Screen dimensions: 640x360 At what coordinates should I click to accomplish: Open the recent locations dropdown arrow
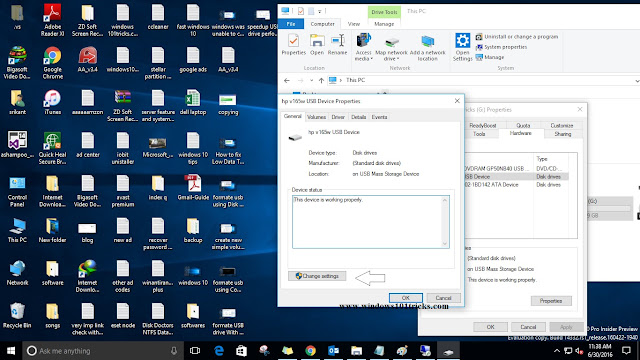coord(311,80)
